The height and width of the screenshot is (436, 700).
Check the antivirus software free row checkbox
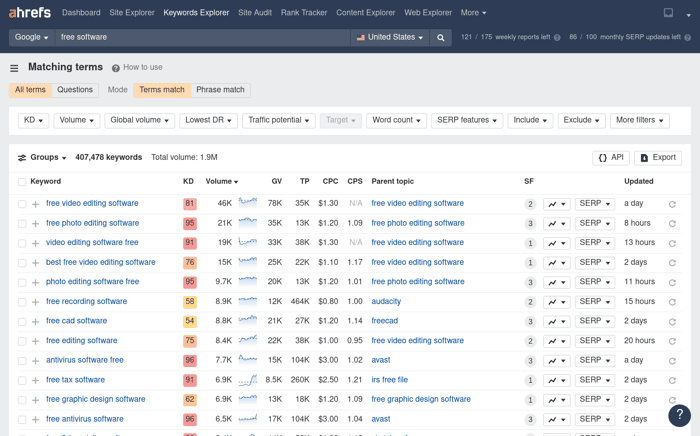22,361
